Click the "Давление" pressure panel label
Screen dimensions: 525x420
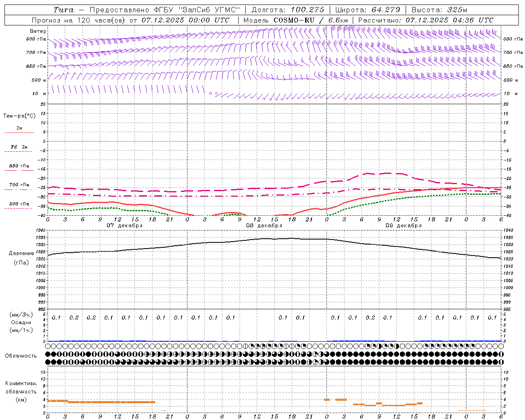21,253
